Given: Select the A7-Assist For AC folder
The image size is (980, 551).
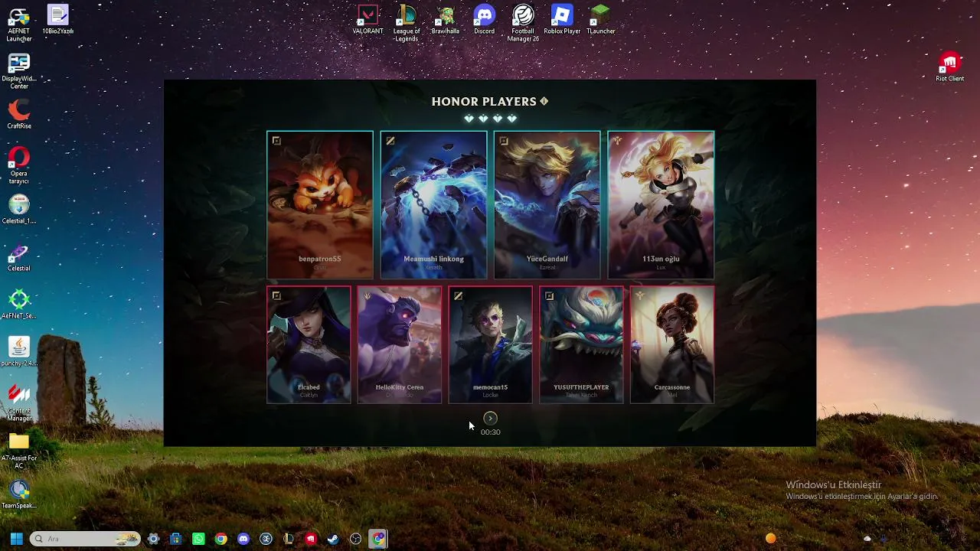Looking at the screenshot, I should (x=19, y=451).
